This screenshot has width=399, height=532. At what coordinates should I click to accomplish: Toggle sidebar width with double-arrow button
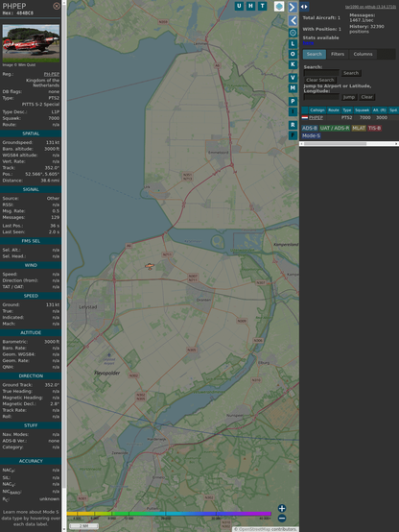point(304,7)
